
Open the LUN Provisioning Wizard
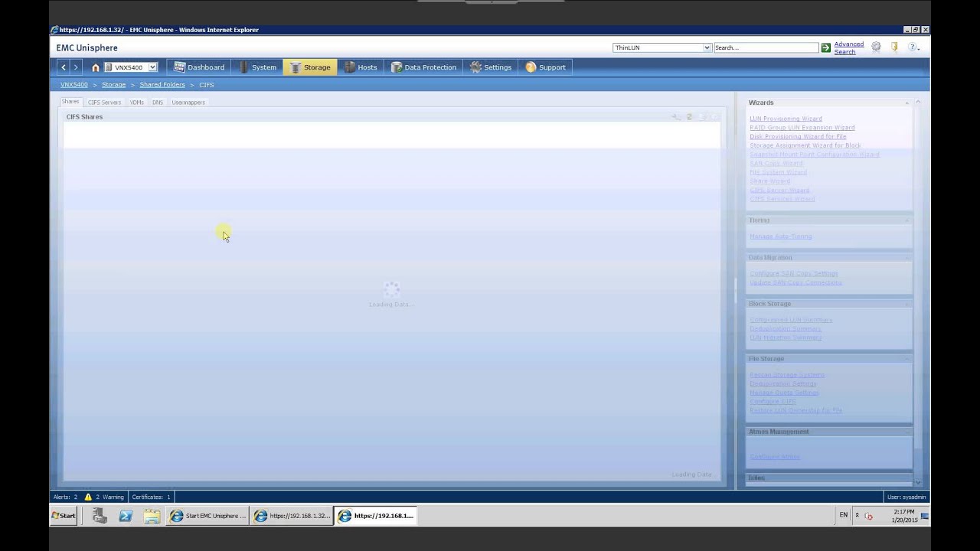click(786, 119)
